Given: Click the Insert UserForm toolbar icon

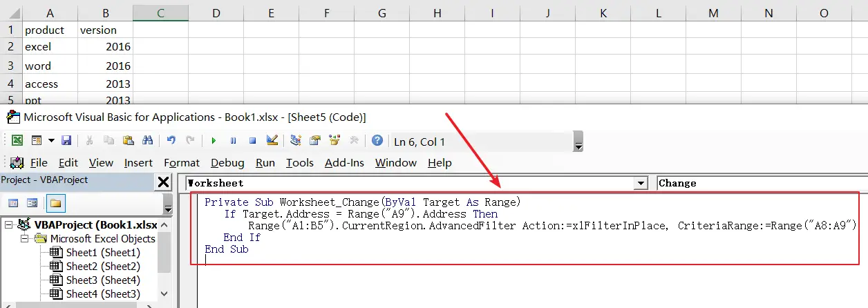Looking at the screenshot, I should pos(37,140).
